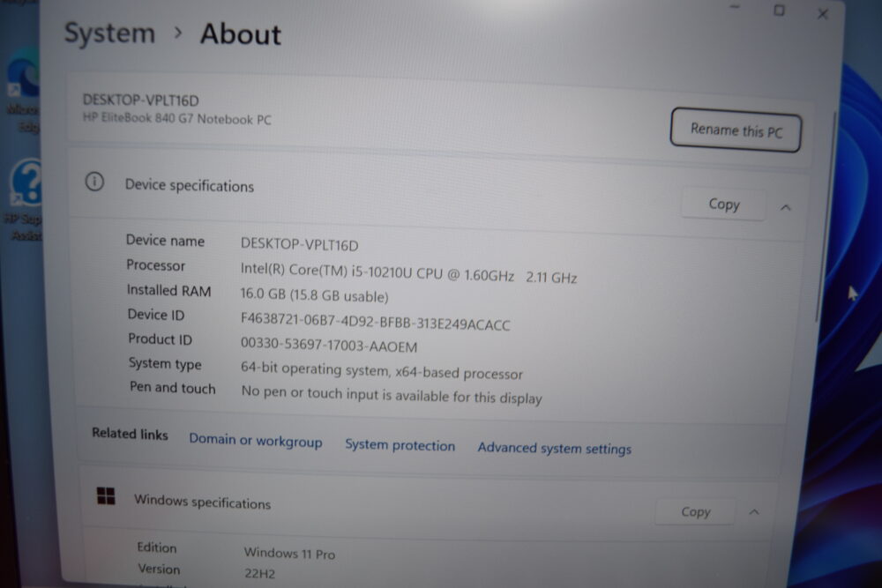The height and width of the screenshot is (588, 882).
Task: Click the Windows logo icon beside Windows specifications
Action: click(106, 495)
